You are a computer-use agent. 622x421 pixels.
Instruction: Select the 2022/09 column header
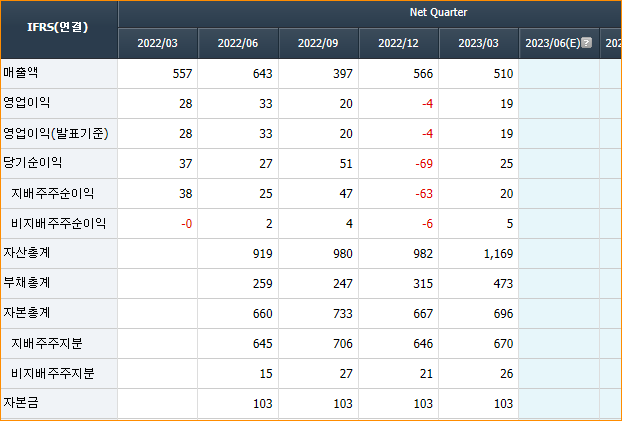318,43
